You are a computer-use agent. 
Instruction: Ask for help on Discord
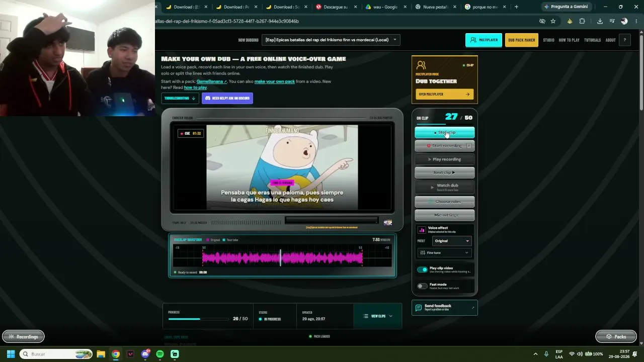tap(227, 98)
